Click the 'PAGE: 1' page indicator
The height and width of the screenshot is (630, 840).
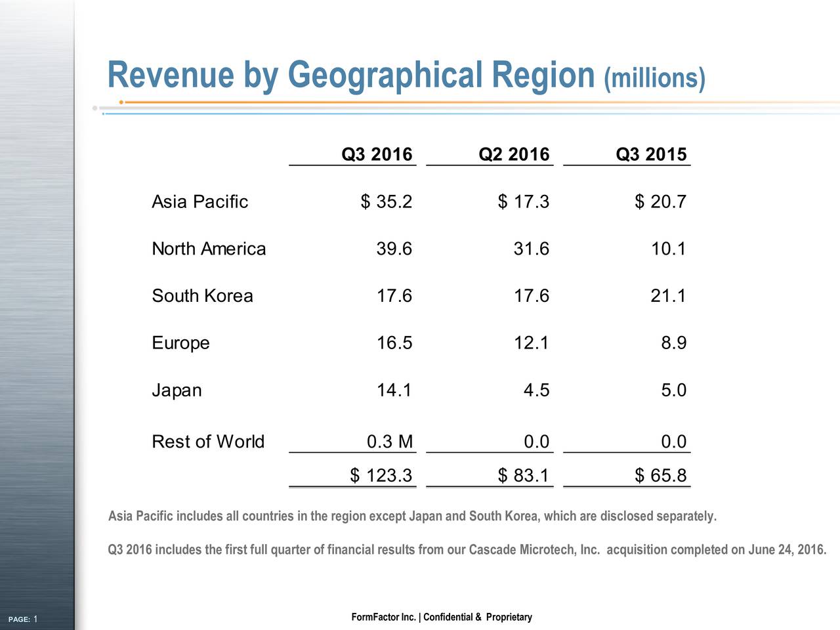click(22, 619)
